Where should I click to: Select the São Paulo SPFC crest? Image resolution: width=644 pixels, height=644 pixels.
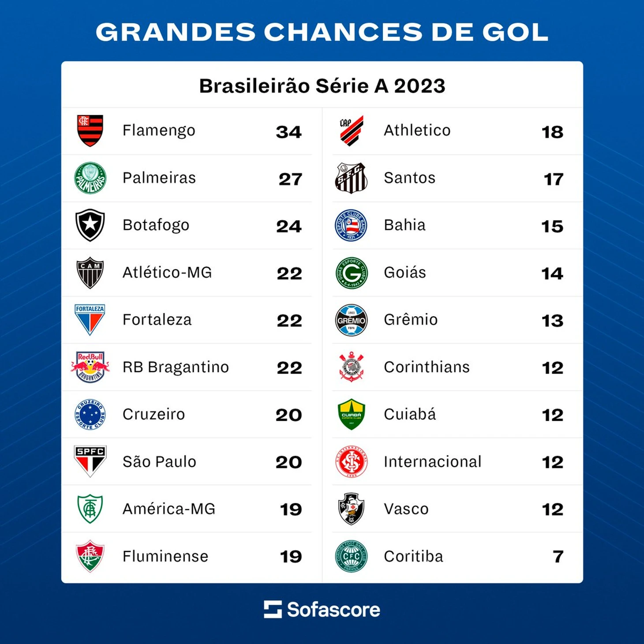pos(90,461)
